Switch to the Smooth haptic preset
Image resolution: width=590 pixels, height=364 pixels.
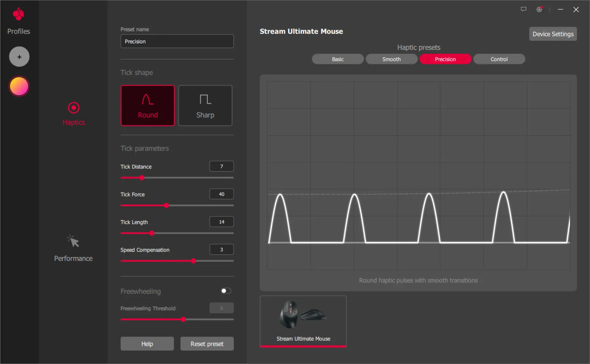[391, 59]
